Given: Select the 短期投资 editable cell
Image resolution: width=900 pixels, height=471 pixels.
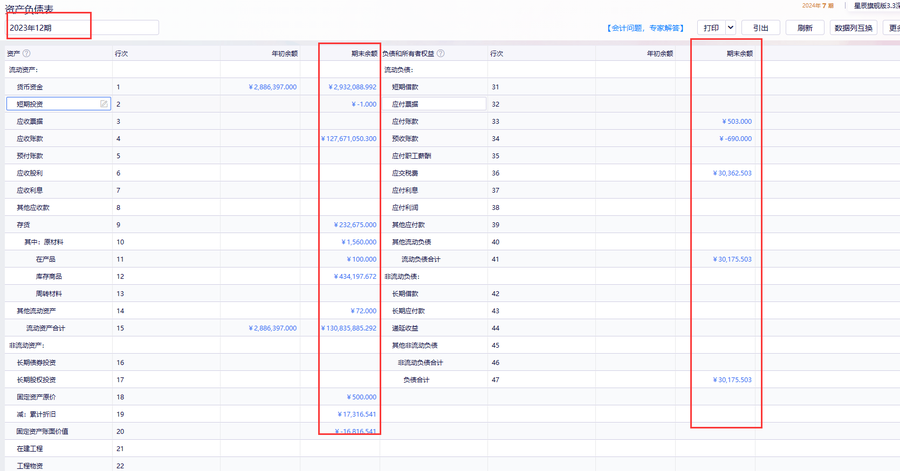Looking at the screenshot, I should [59, 104].
